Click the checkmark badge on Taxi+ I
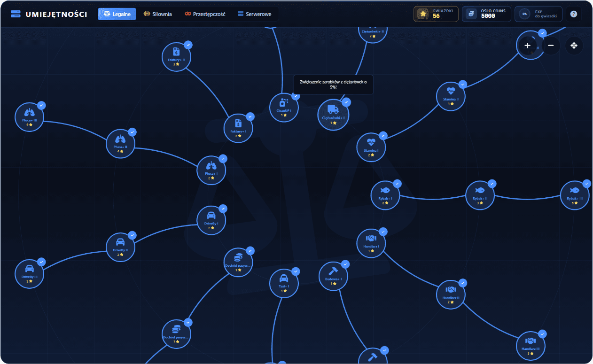The image size is (593, 364). coord(296,271)
